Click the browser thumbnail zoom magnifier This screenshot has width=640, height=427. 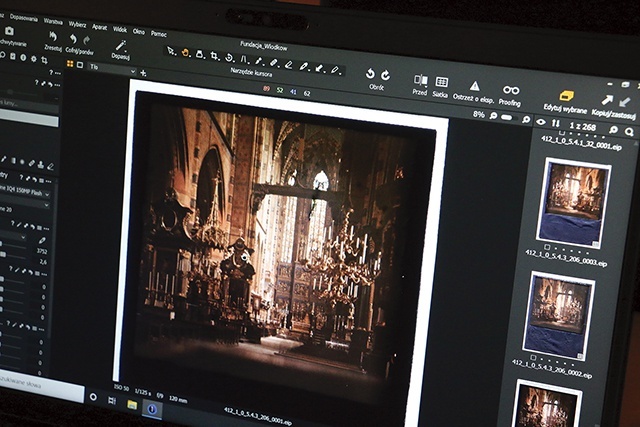tap(613, 130)
